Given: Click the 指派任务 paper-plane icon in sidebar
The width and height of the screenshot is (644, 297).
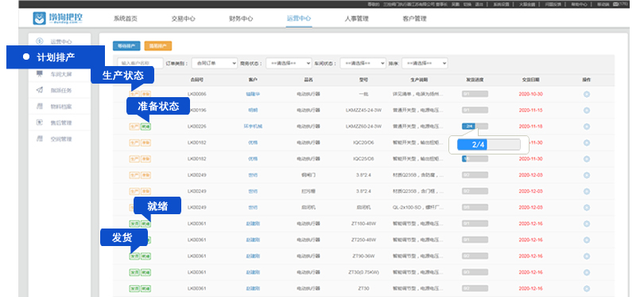Looking at the screenshot, I should click(x=40, y=90).
